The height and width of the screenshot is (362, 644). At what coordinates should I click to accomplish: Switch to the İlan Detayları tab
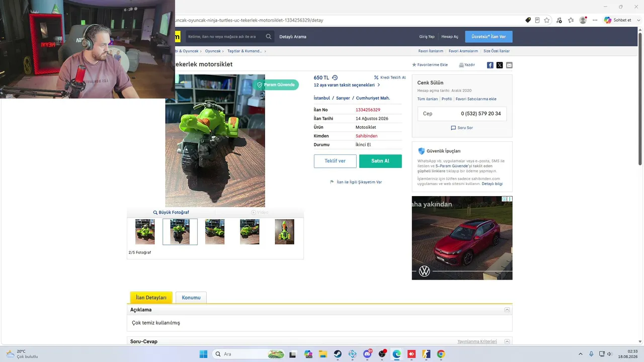151,298
